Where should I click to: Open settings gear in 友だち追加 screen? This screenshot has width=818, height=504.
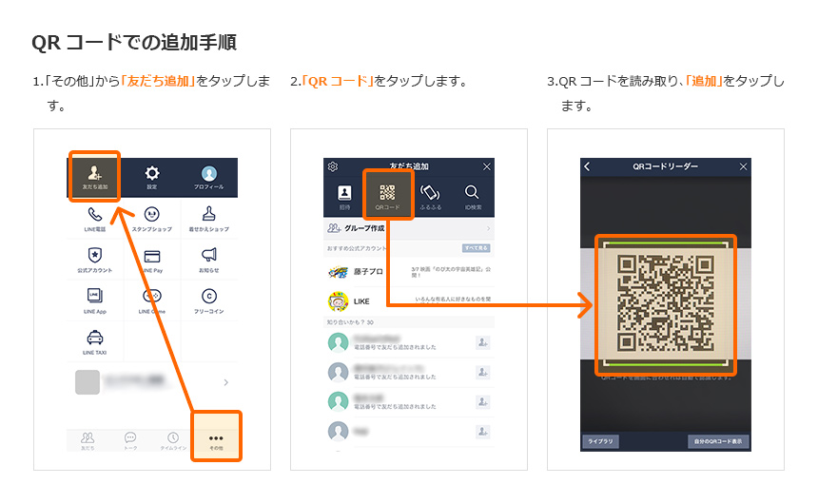click(333, 166)
